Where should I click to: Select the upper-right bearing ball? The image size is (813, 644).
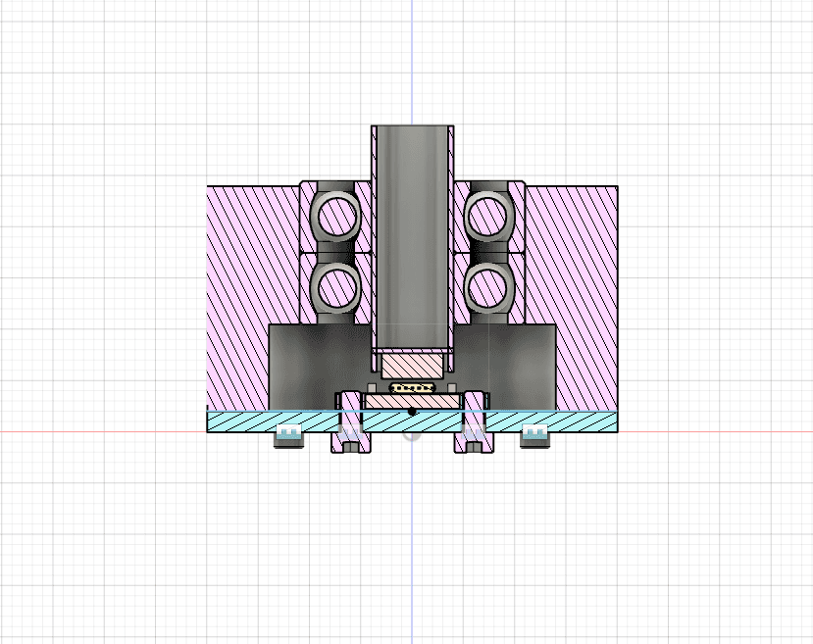(x=487, y=216)
